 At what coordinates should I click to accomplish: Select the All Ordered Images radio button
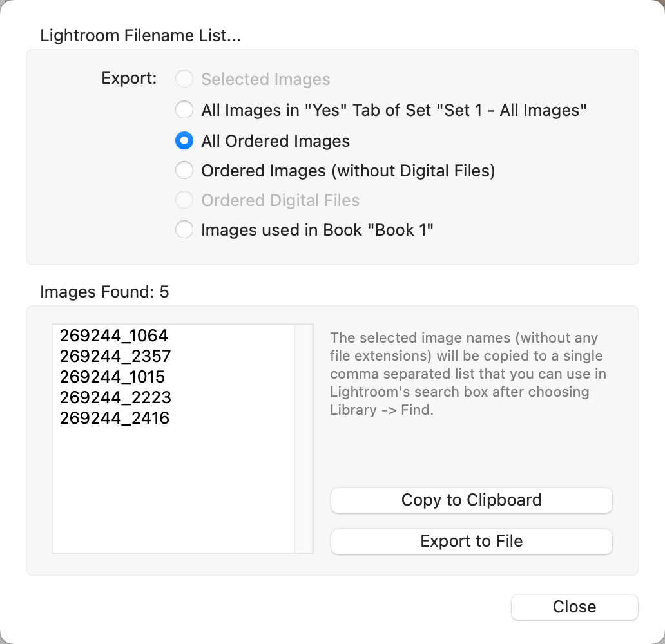185,140
